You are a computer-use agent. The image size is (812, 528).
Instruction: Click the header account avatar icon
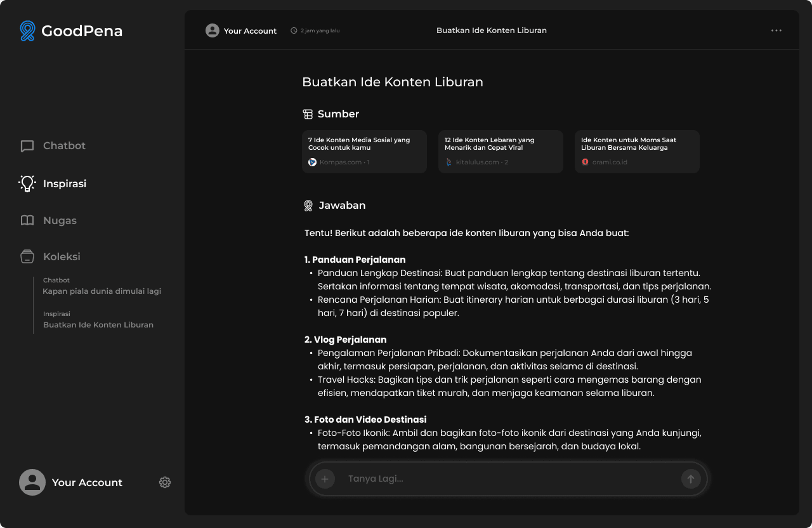click(213, 30)
